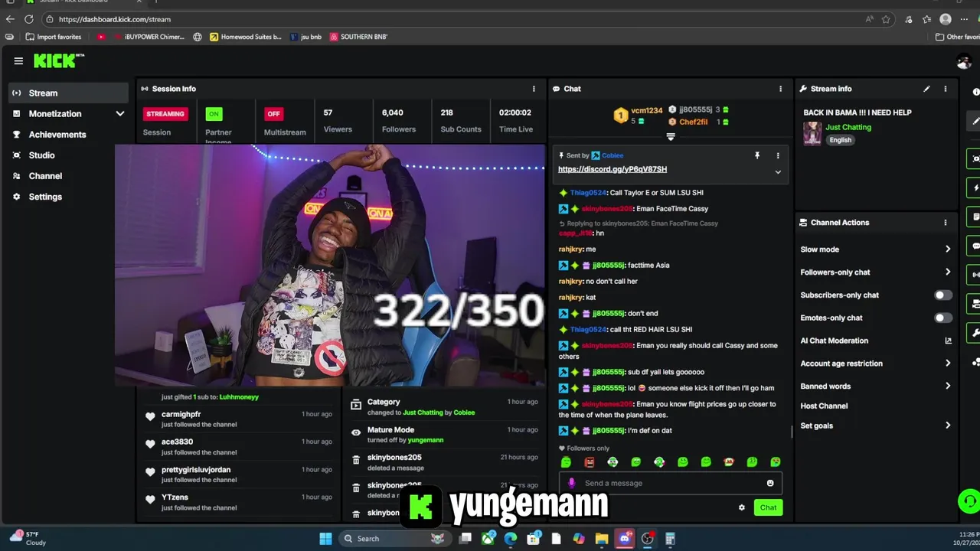The height and width of the screenshot is (551, 980).
Task: Edit stream info with pencil icon
Action: coord(926,89)
